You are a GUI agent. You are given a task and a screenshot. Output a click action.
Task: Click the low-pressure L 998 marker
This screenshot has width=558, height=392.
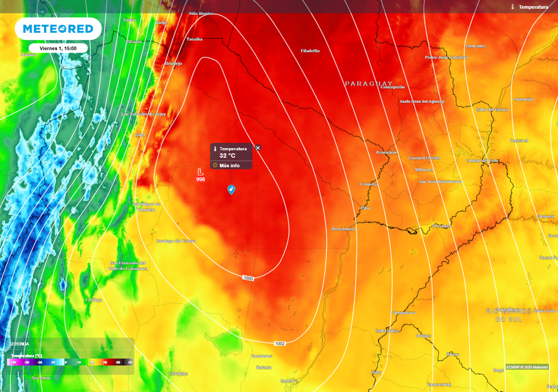(x=201, y=175)
